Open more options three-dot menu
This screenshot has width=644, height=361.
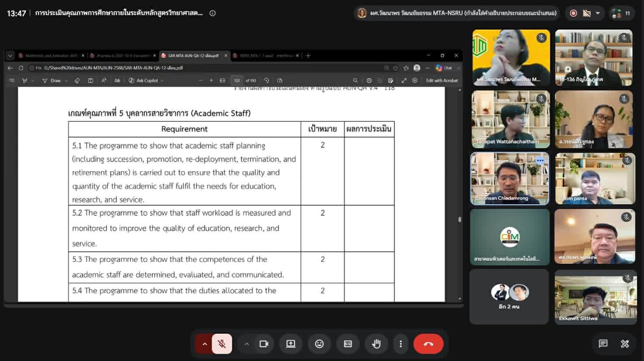[x=400, y=344]
